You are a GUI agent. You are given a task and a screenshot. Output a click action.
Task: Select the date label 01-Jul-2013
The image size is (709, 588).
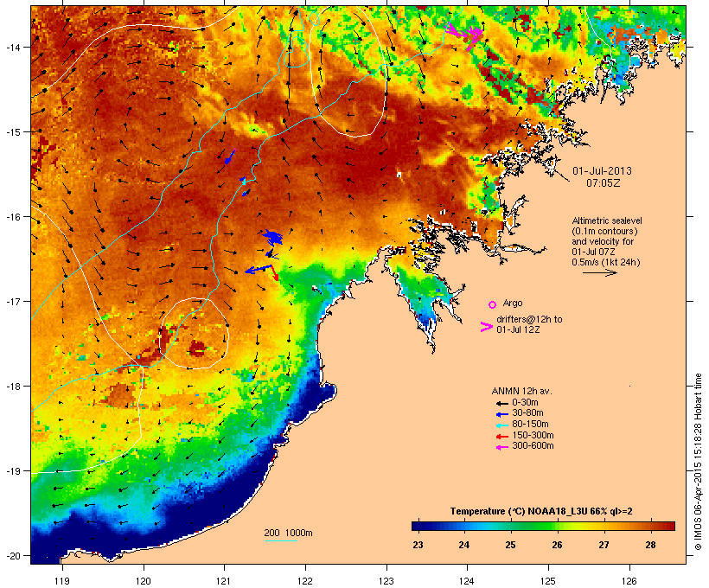coord(602,171)
